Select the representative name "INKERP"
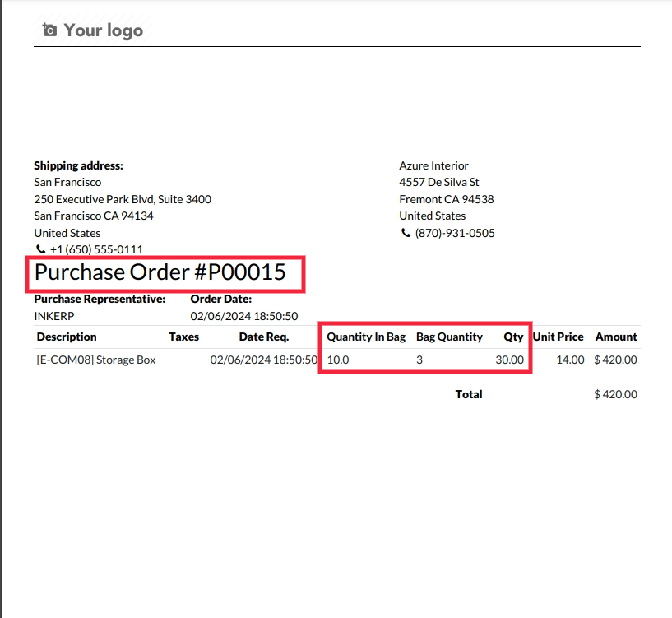Screen dimensions: 672x618 (x=54, y=316)
